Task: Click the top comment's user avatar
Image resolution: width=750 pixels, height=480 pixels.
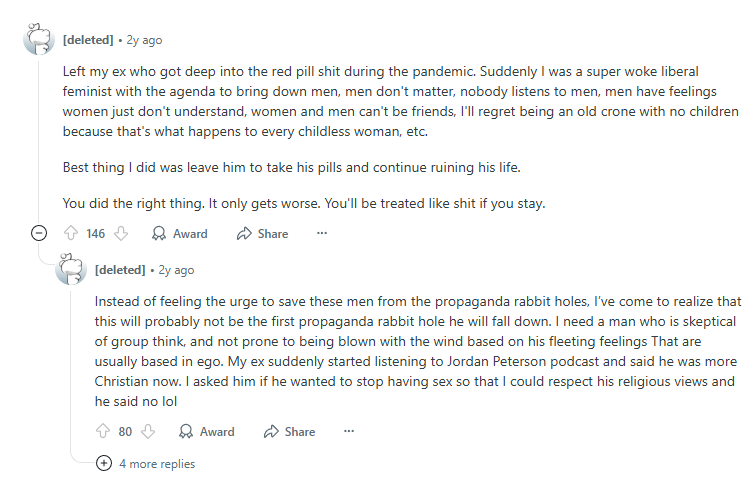Action: 39,40
